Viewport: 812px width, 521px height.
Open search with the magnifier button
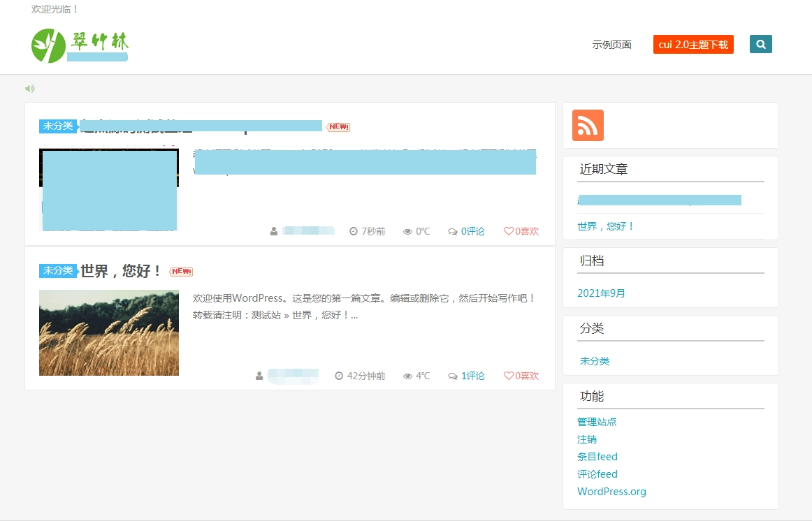[760, 44]
